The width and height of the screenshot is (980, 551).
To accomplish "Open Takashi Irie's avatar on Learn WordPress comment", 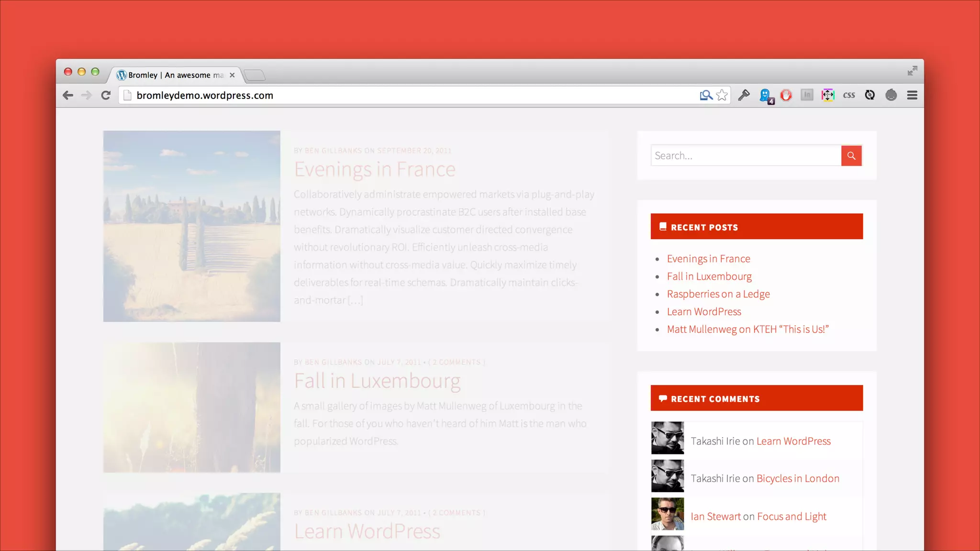I will coord(668,438).
